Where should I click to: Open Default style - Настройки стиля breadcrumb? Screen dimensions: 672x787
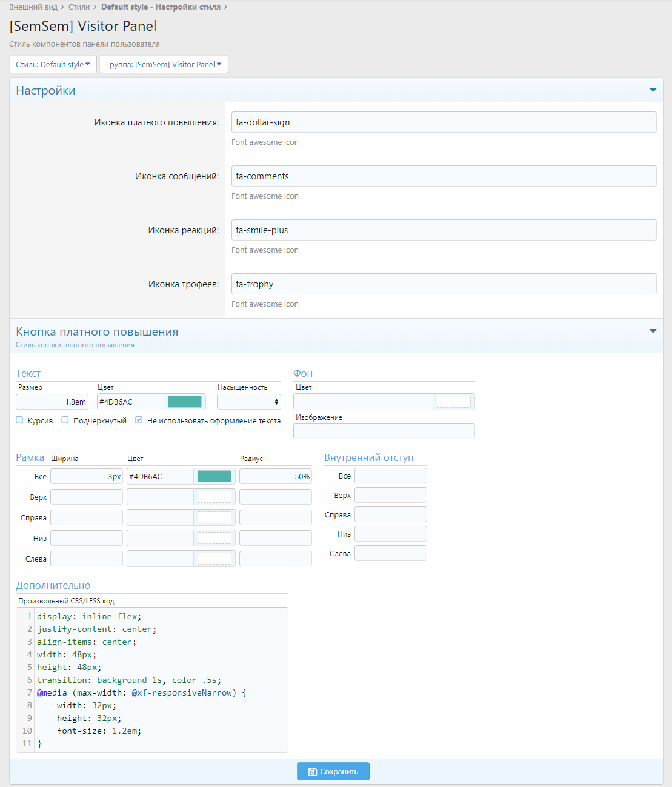coord(161,7)
